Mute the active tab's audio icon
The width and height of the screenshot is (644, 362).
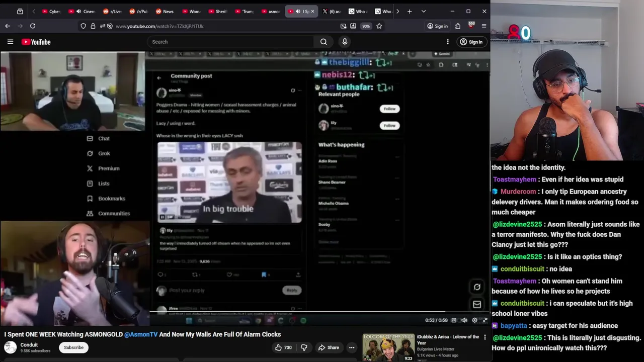coord(298,11)
